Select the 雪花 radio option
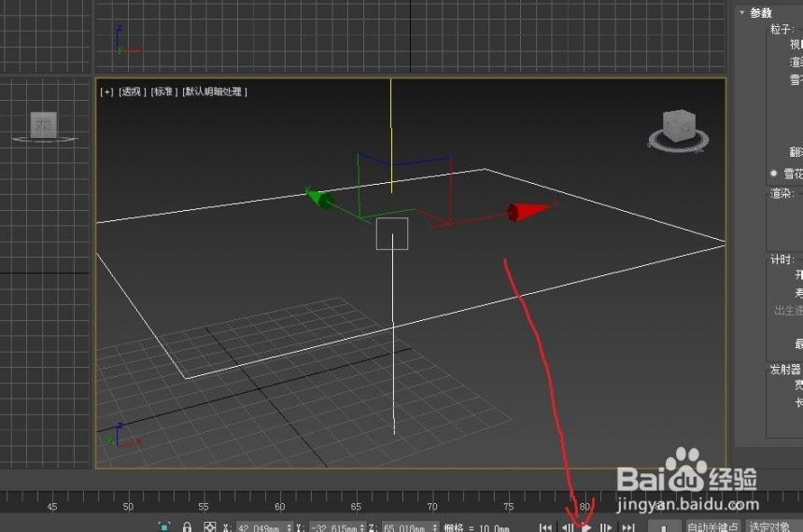 pyautogui.click(x=774, y=174)
